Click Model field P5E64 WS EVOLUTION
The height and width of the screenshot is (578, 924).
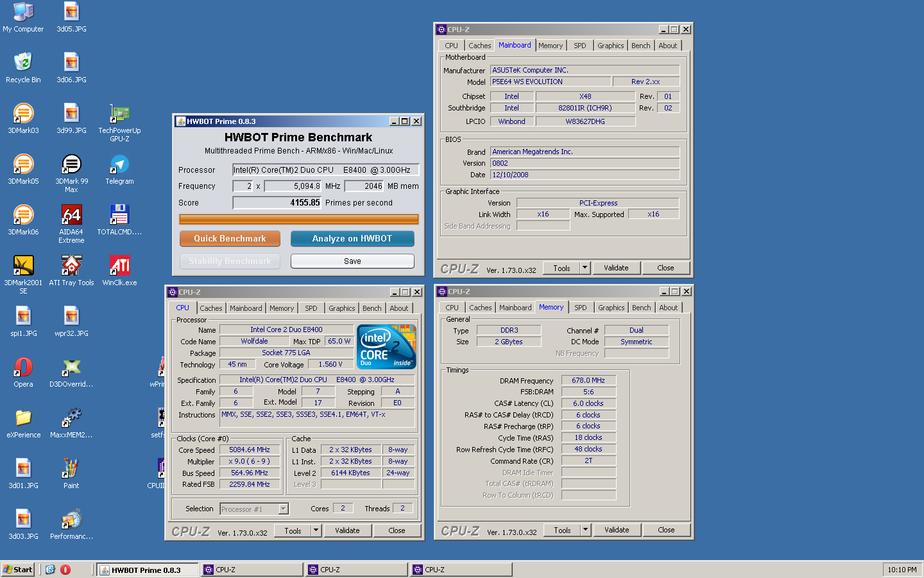551,82
